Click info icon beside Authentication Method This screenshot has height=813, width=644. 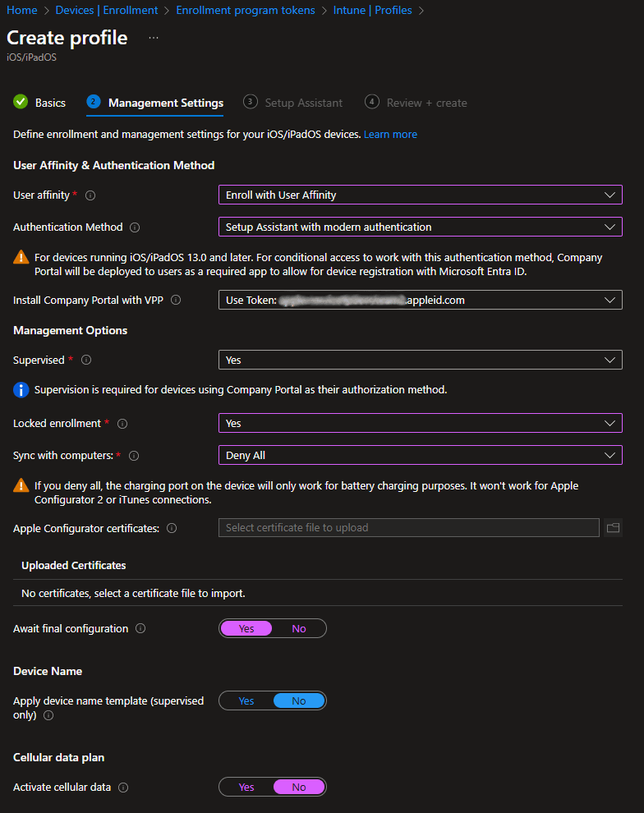click(x=135, y=227)
